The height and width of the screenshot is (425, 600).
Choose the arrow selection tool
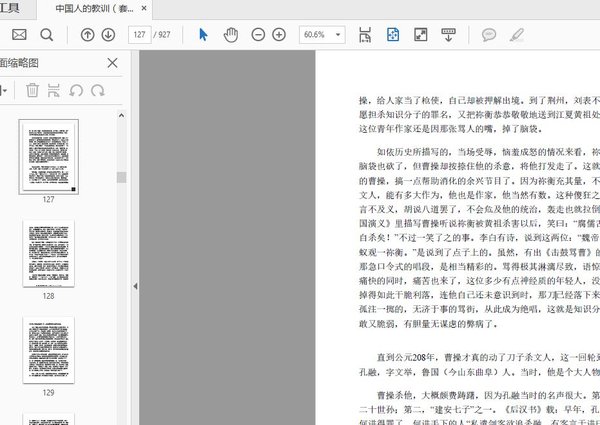coord(203,35)
